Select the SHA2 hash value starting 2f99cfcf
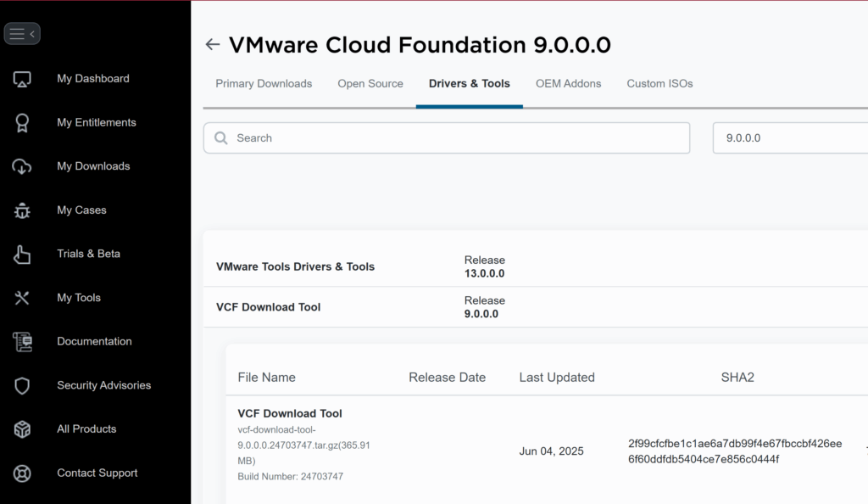 click(735, 451)
